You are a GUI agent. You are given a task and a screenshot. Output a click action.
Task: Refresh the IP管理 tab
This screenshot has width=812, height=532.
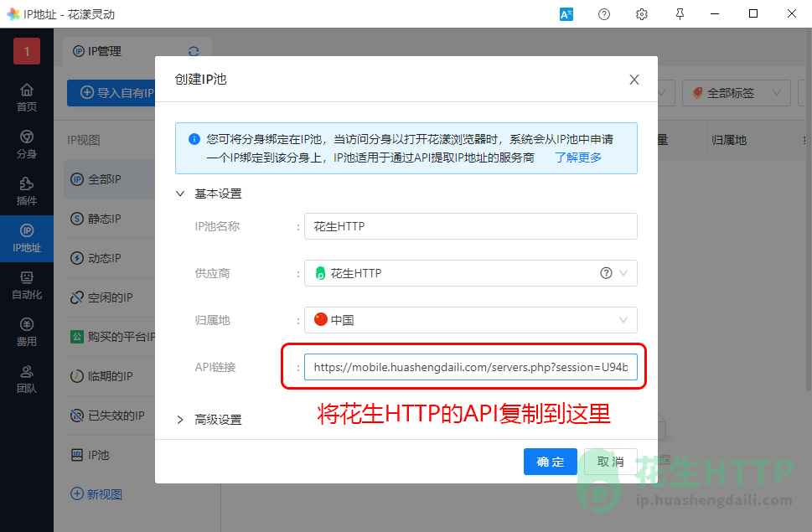[194, 51]
